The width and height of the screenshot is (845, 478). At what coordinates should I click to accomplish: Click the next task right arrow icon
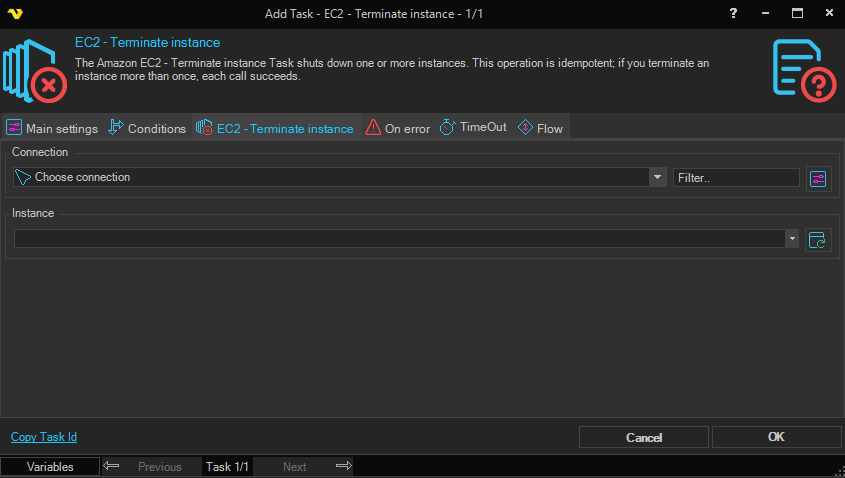[343, 466]
